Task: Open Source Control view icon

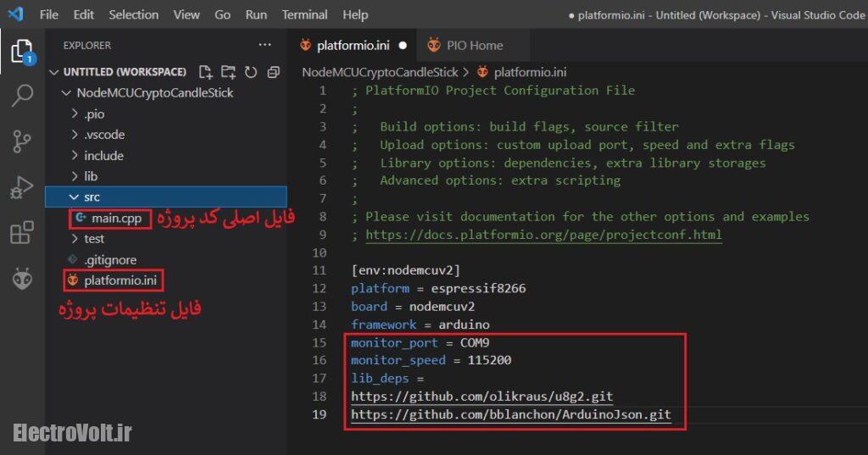Action: point(22,141)
